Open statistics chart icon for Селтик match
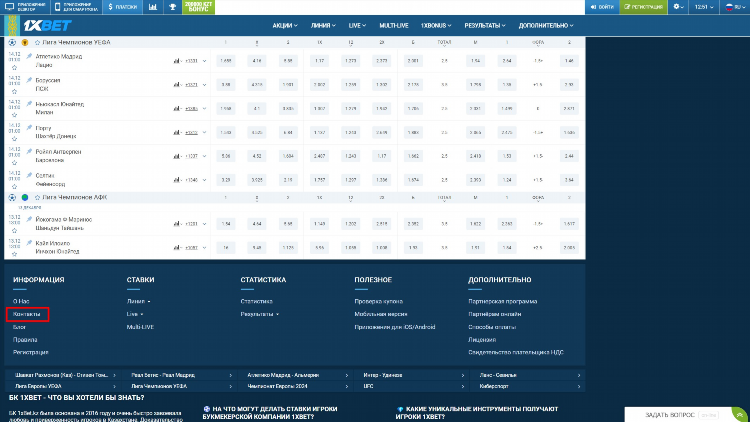This screenshot has width=750, height=422. [x=177, y=180]
